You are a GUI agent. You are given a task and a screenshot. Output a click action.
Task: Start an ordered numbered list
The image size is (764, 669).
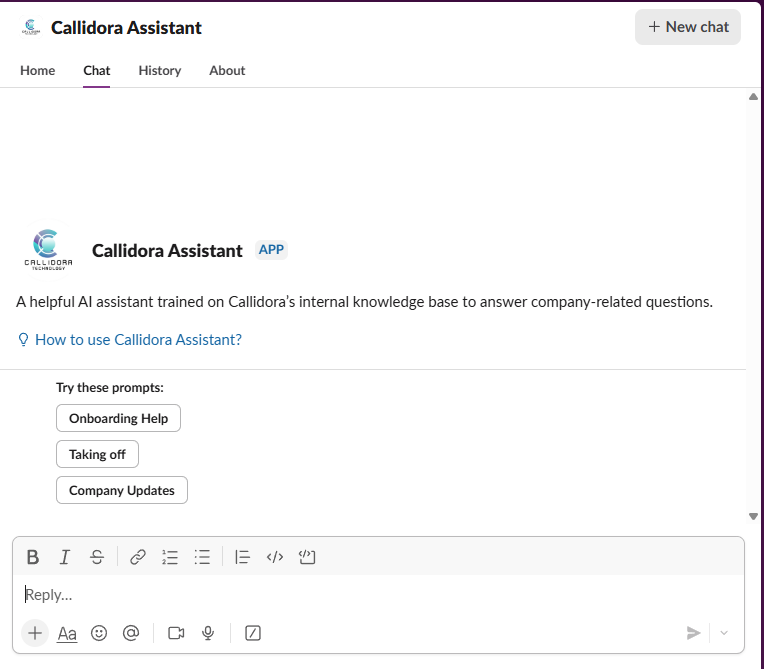(x=170, y=557)
